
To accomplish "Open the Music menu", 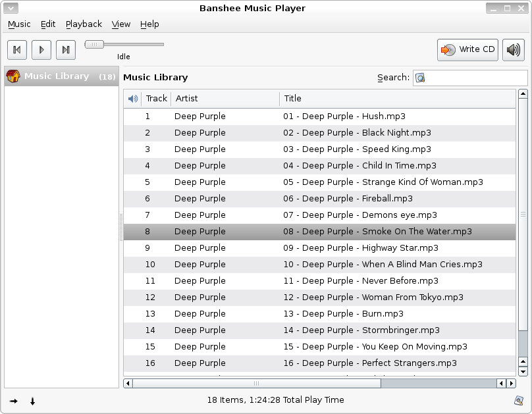I will (x=19, y=24).
